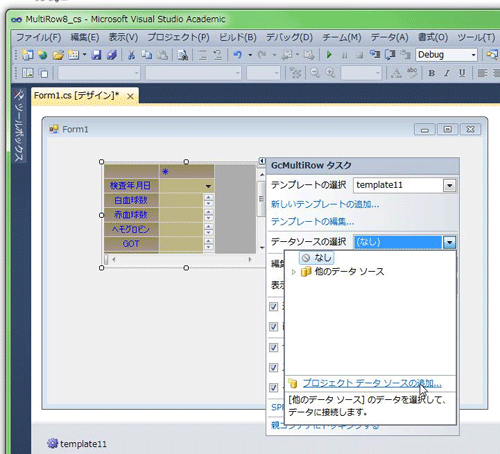500x454 pixels.
Task: Click the Step Into debug icon
Action: click(375, 54)
